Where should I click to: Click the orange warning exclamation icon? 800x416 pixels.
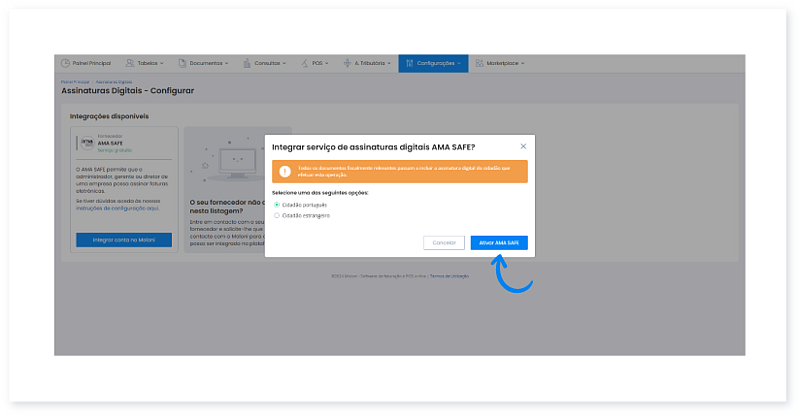coord(283,170)
